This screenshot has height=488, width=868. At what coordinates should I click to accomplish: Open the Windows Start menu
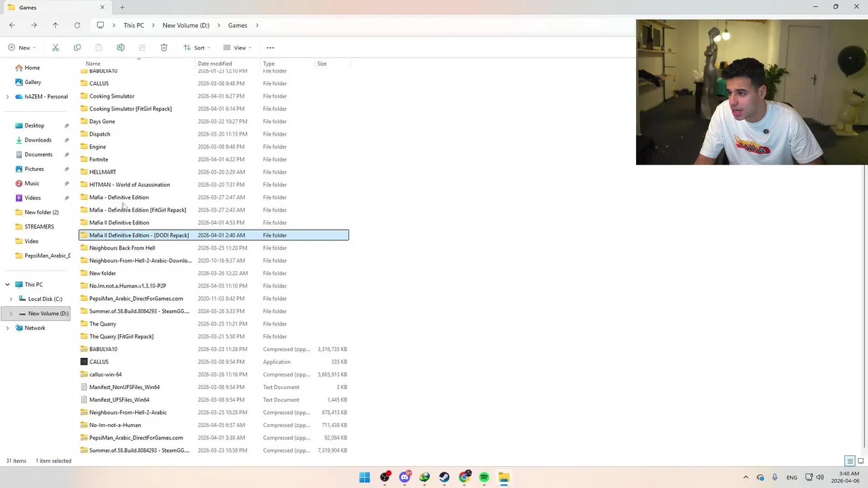(x=365, y=477)
